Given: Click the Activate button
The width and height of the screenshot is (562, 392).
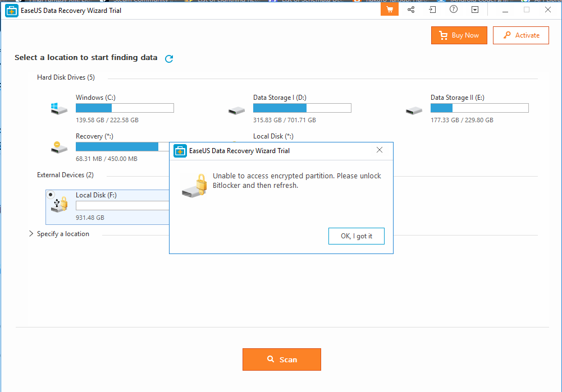Looking at the screenshot, I should click(x=521, y=35).
